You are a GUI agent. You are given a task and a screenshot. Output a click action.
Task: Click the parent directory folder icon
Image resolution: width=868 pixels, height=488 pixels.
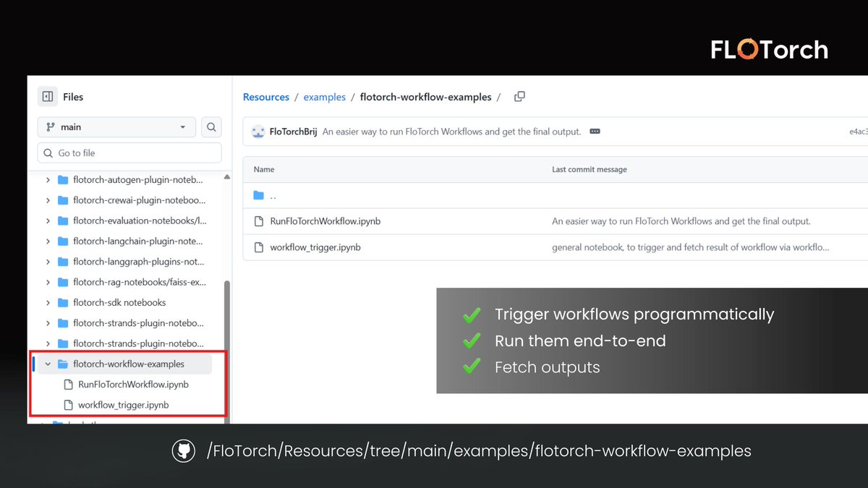click(x=259, y=195)
